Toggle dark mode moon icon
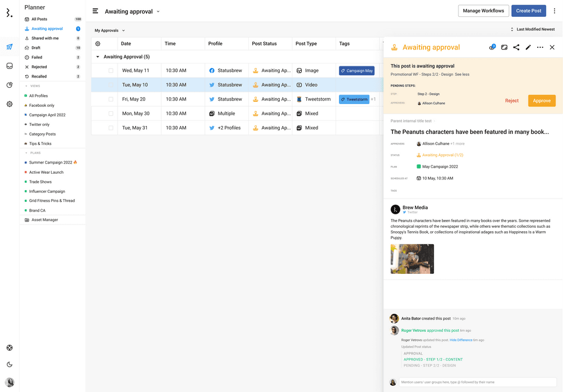This screenshot has height=392, width=563. pos(10,364)
